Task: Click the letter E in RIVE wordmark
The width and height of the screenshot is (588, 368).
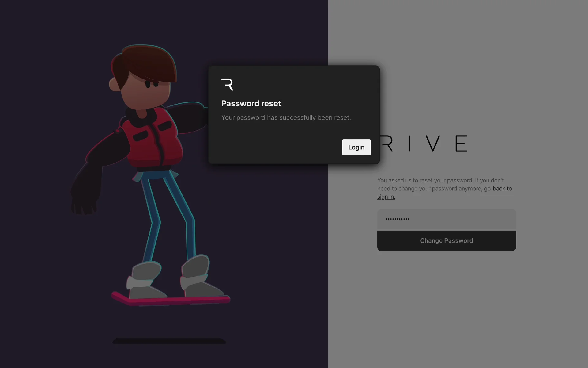Action: click(x=461, y=144)
